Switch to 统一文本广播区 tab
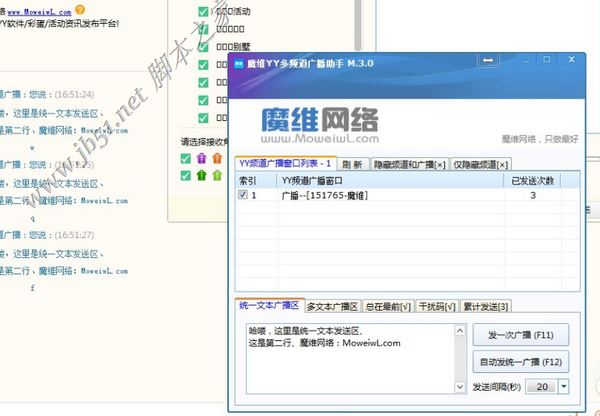This screenshot has height=416, width=600. 269,305
